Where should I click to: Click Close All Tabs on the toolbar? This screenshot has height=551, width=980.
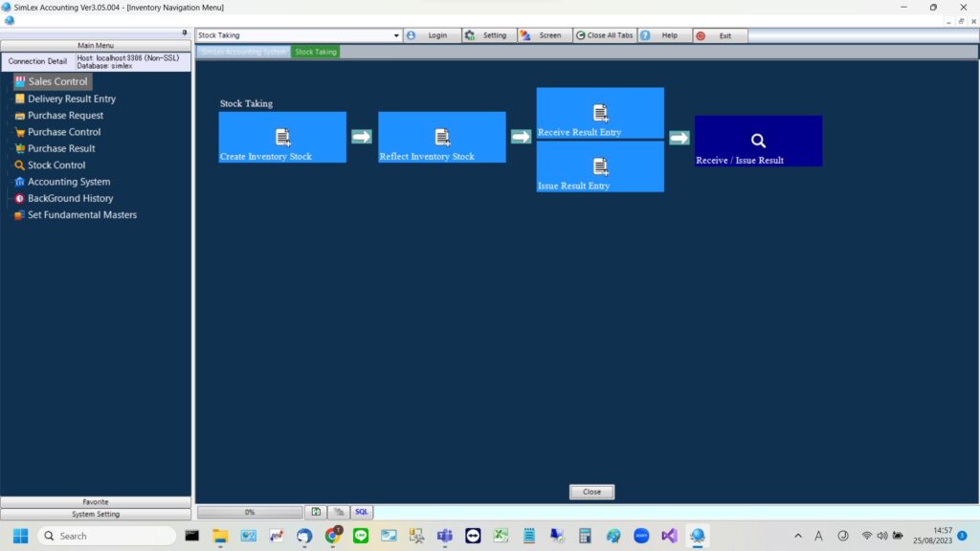[604, 34]
